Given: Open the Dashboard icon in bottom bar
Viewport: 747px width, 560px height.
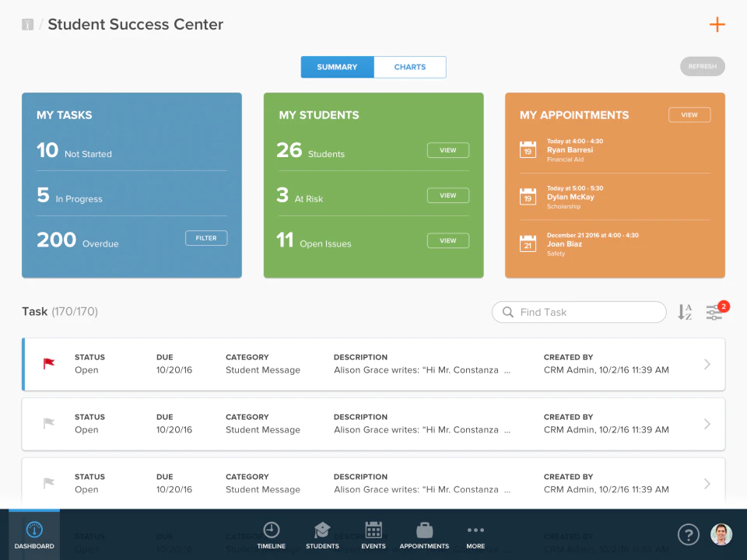Looking at the screenshot, I should point(34,530).
